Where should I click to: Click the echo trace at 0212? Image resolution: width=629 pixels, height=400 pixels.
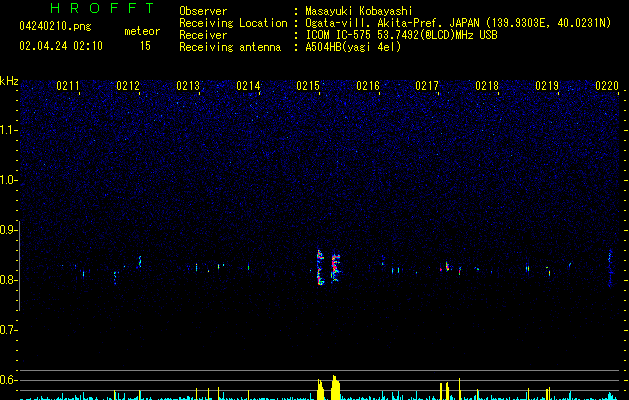pos(140,261)
